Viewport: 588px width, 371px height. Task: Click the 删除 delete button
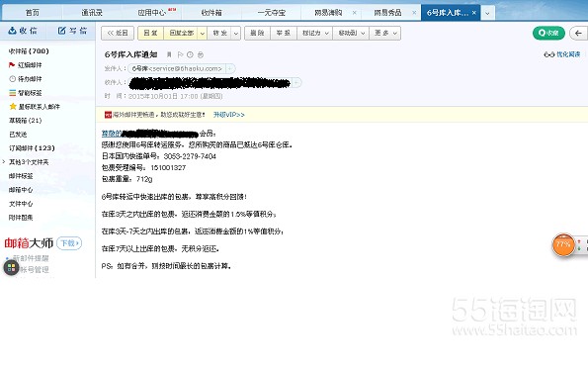pos(257,33)
